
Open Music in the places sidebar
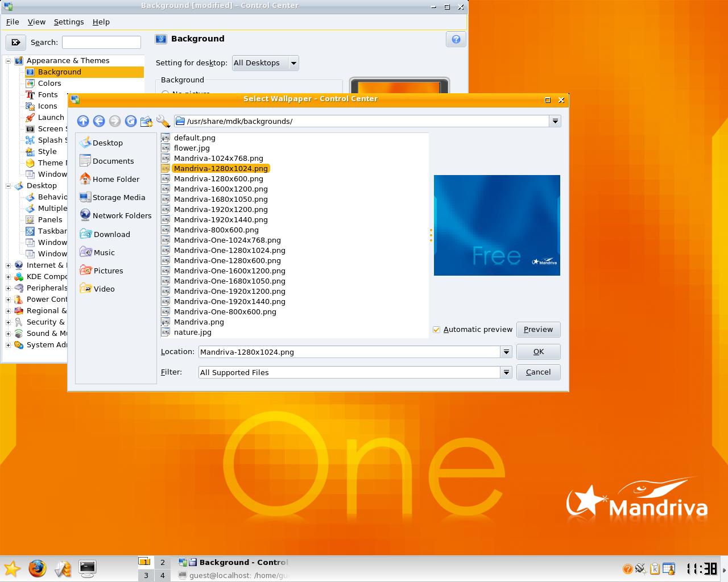point(97,252)
